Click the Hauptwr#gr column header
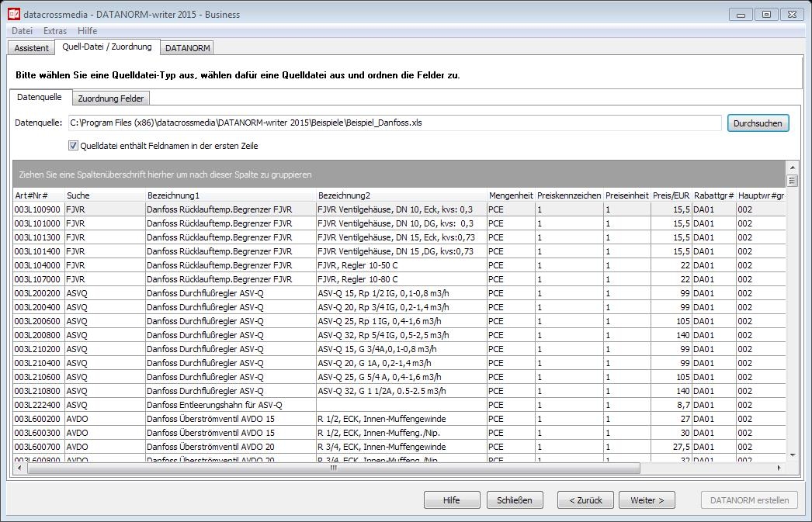Screen dimensions: 812x522 (761, 195)
